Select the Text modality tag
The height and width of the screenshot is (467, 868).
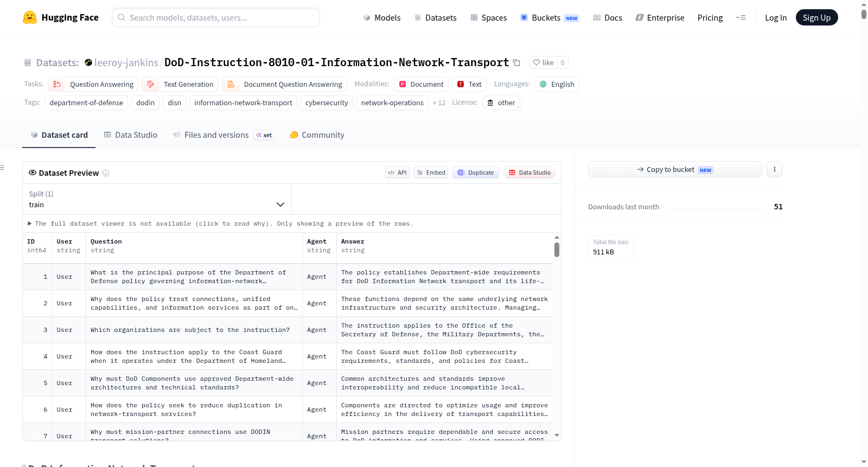(469, 84)
